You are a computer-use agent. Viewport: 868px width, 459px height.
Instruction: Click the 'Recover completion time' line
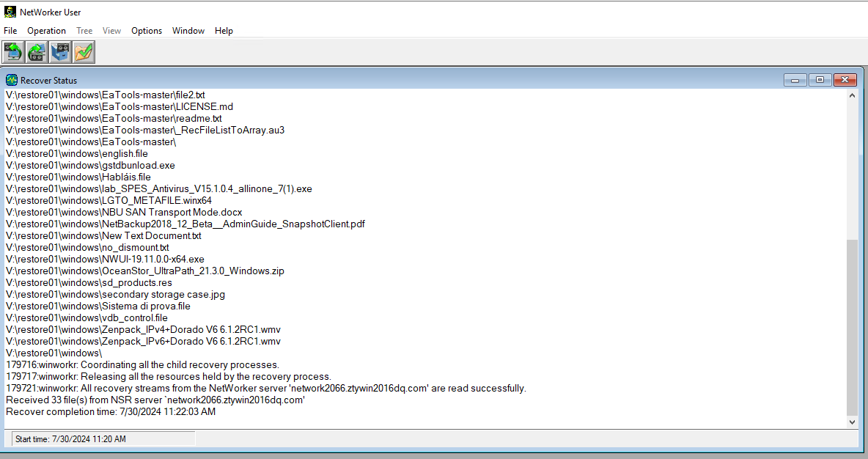coord(111,412)
